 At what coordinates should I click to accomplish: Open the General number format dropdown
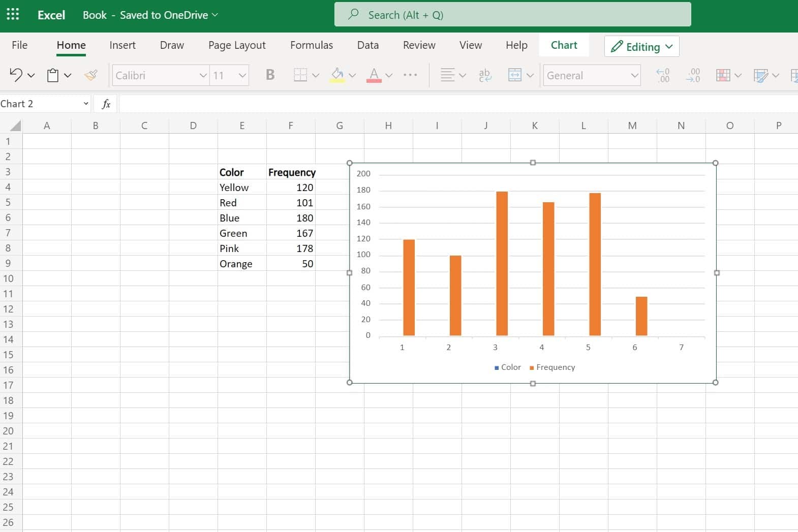coord(634,75)
